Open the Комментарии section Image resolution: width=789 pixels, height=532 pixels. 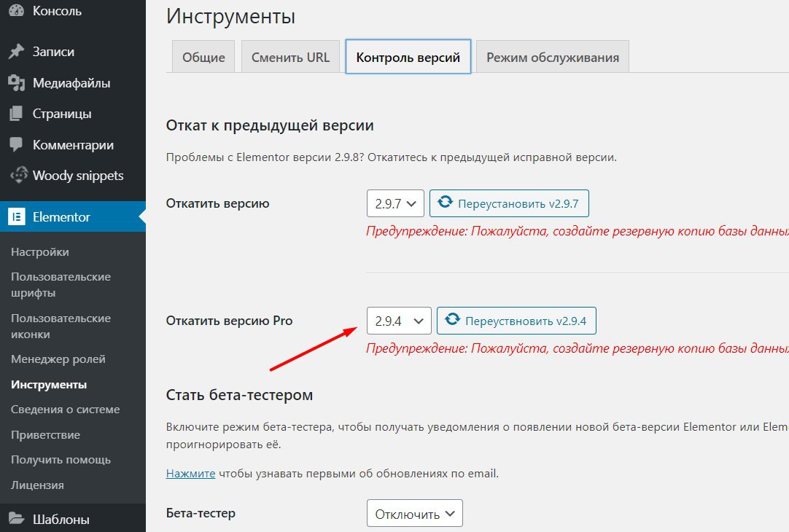(x=73, y=145)
